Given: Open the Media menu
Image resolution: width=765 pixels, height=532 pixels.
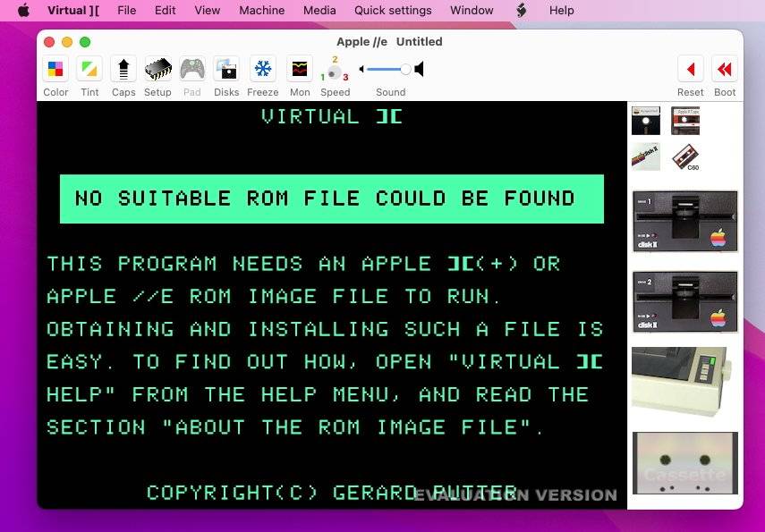Looking at the screenshot, I should (x=319, y=11).
